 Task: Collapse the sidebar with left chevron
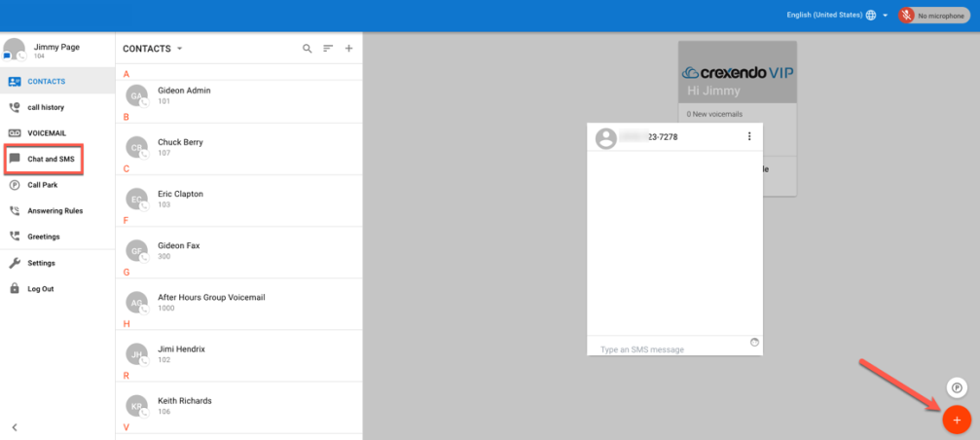15,427
